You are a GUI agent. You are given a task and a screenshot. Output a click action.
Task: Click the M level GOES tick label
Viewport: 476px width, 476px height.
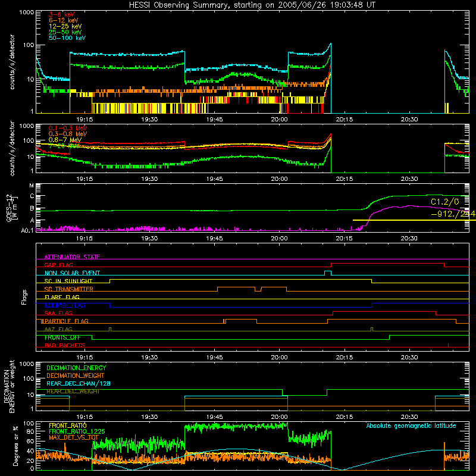[x=32, y=186]
